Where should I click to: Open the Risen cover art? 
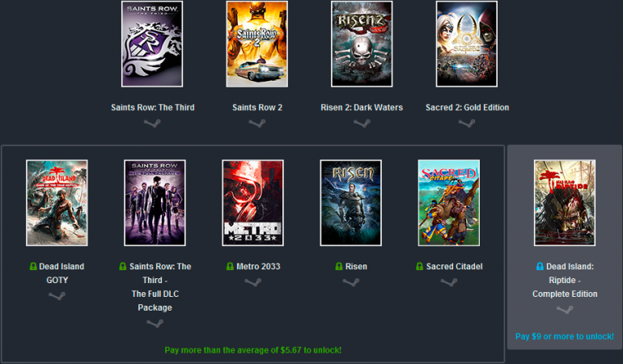(351, 203)
